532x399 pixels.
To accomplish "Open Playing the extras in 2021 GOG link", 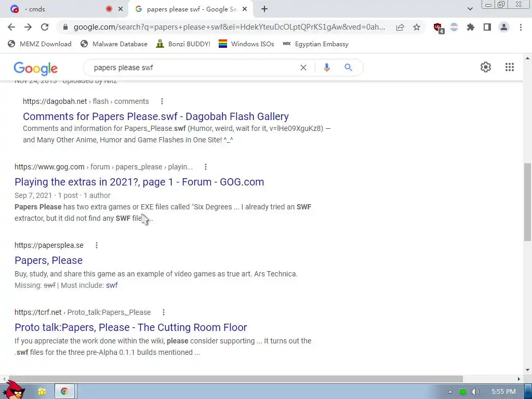I will point(139,182).
